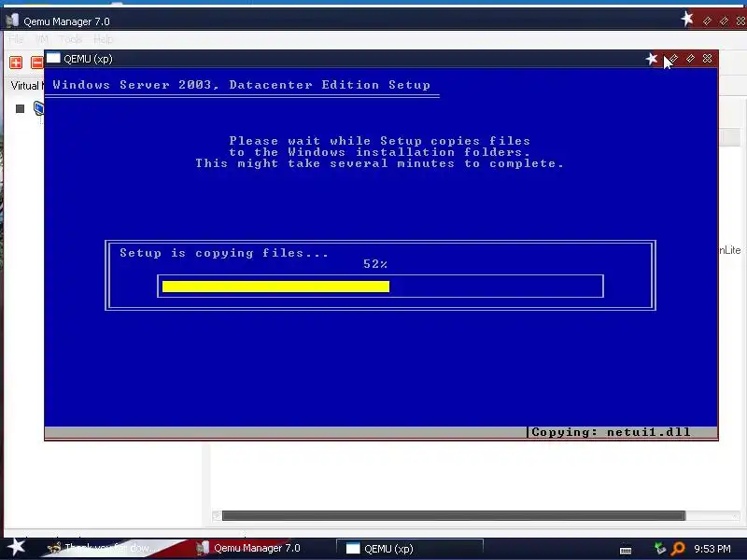This screenshot has width=747, height=560.
Task: Switch to 'Thank you for dow...' taskbar item
Action: click(102, 548)
